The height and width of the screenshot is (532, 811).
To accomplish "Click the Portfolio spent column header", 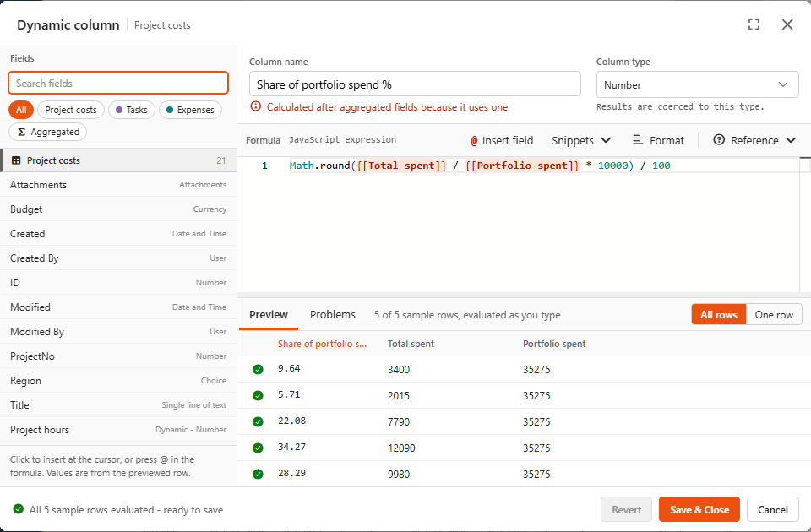I will [554, 344].
